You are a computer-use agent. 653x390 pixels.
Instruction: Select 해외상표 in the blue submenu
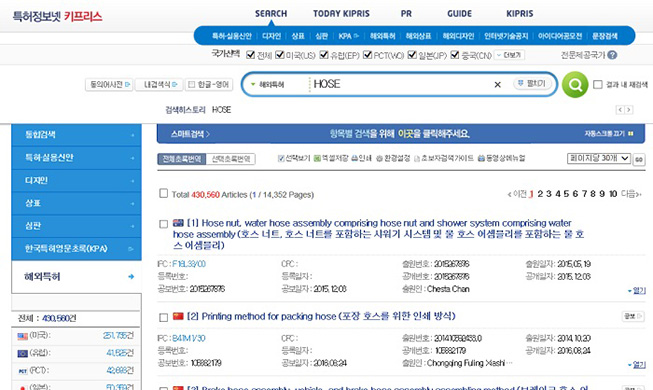[418, 36]
